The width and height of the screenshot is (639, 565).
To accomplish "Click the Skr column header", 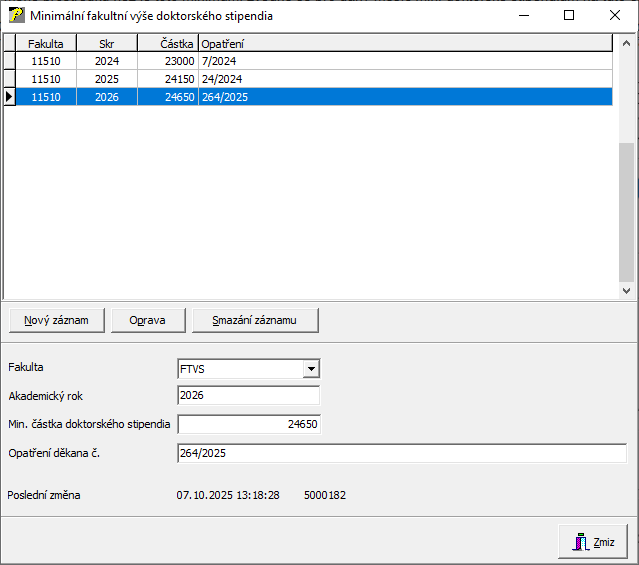I will click(x=106, y=44).
